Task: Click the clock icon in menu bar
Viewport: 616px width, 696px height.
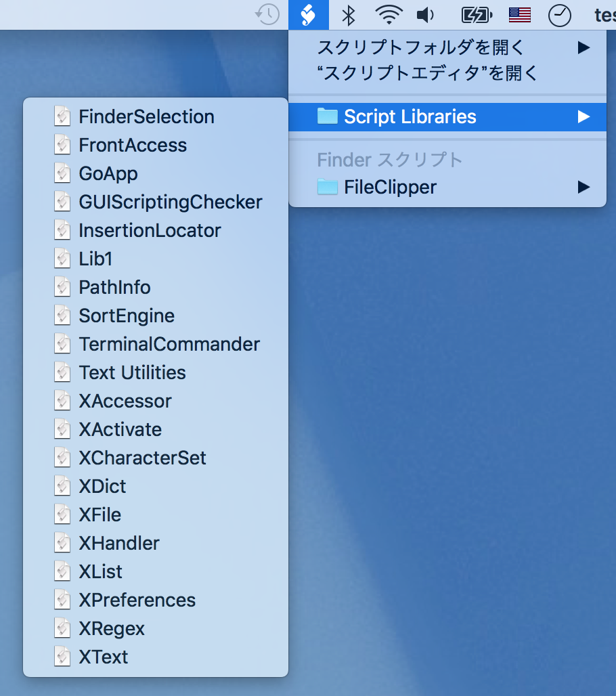Action: 559,15
